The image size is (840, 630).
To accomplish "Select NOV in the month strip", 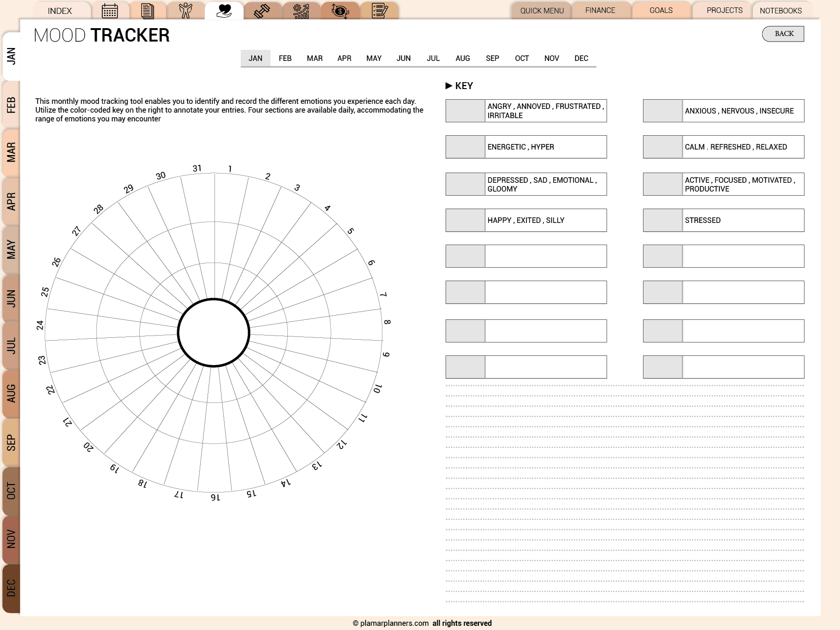I will tap(552, 58).
